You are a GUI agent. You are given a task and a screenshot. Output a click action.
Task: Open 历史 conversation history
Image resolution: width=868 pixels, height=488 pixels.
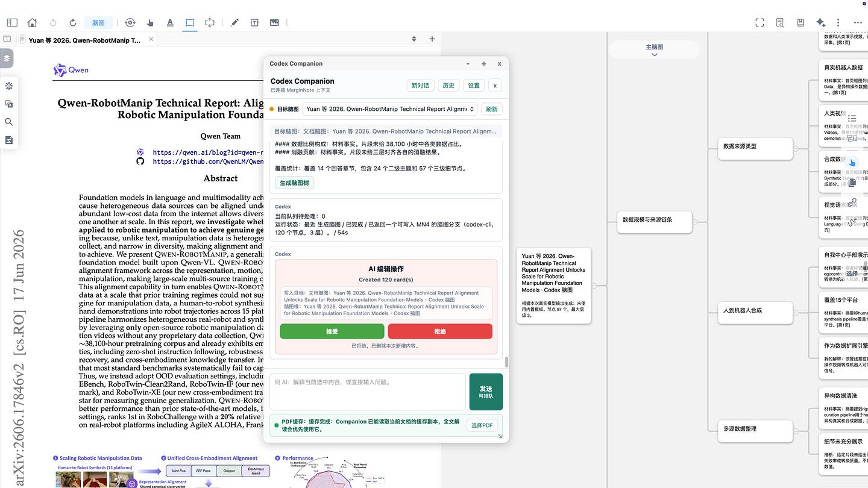[x=448, y=86]
